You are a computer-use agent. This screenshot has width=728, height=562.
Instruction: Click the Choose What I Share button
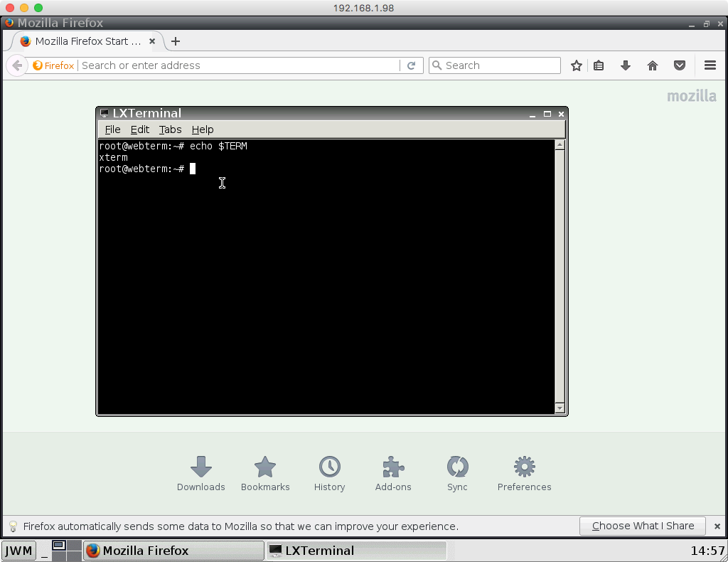point(642,526)
